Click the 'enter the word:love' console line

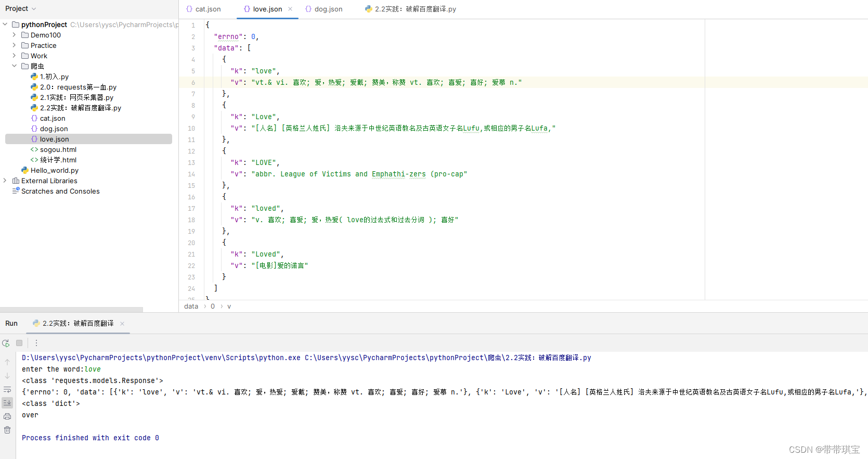(61, 369)
